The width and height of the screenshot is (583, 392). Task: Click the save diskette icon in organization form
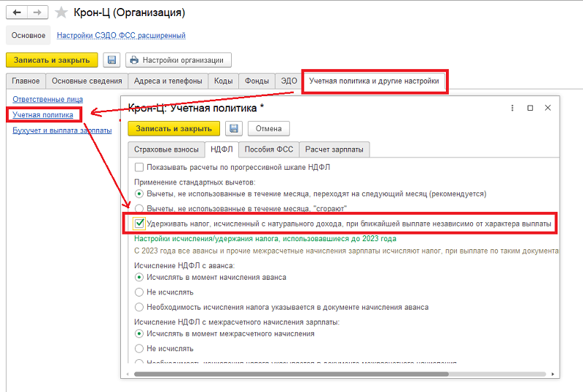(111, 60)
